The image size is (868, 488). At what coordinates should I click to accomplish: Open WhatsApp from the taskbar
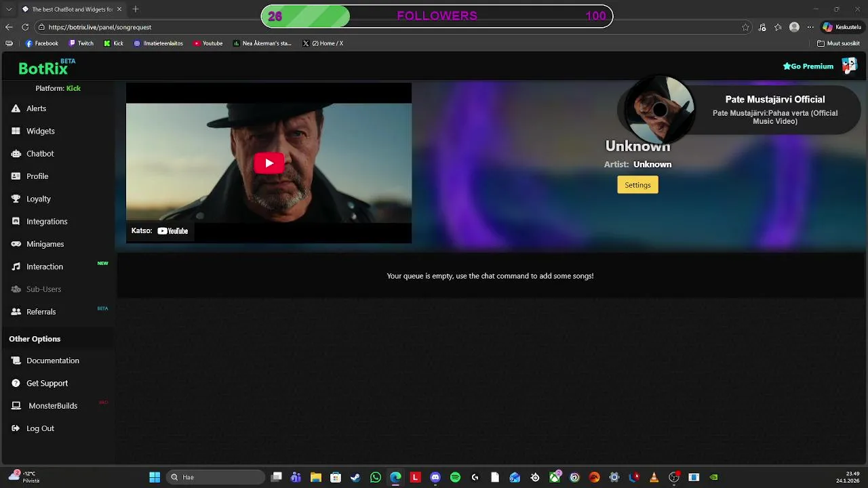point(376,477)
